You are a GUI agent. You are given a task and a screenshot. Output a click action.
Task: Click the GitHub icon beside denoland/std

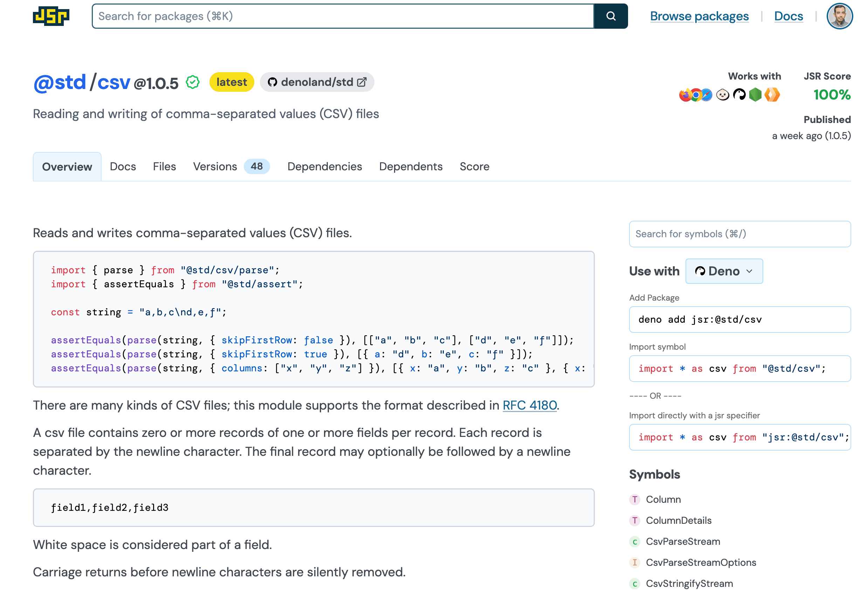tap(273, 82)
